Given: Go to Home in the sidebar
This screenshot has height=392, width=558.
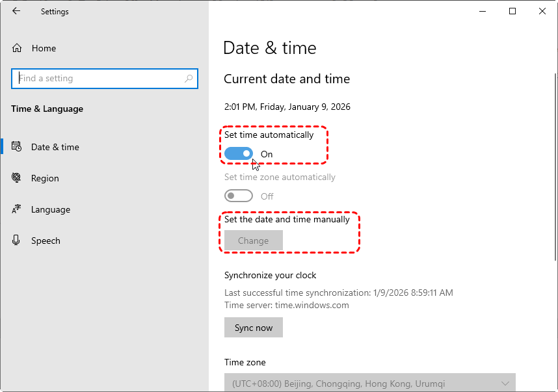Looking at the screenshot, I should point(44,48).
